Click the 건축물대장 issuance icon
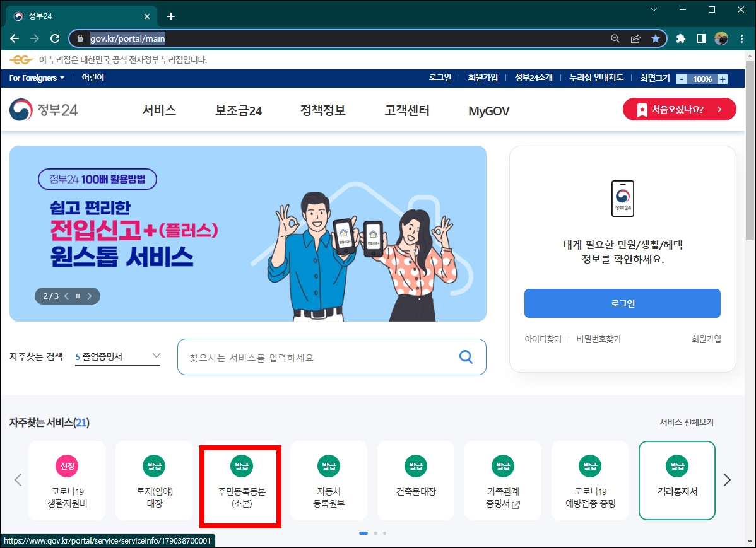 (416, 481)
